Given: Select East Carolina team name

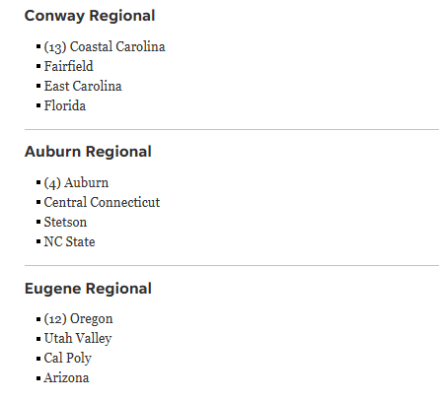Looking at the screenshot, I should 83,86.
